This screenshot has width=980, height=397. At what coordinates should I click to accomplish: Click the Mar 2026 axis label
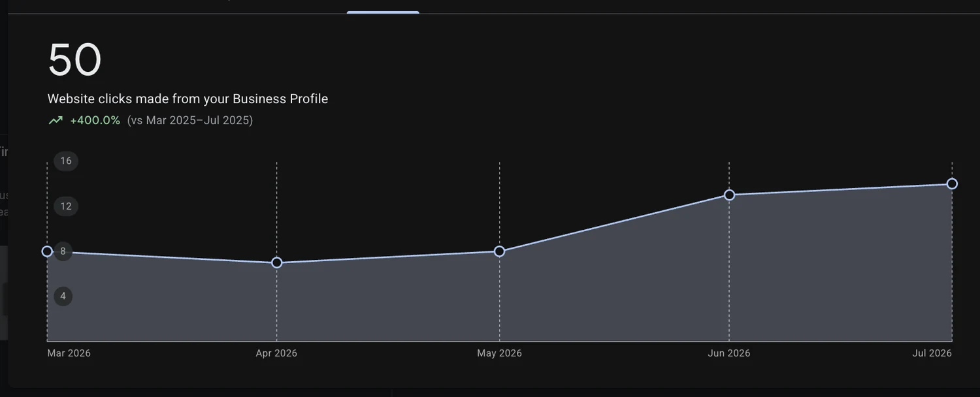[69, 353]
